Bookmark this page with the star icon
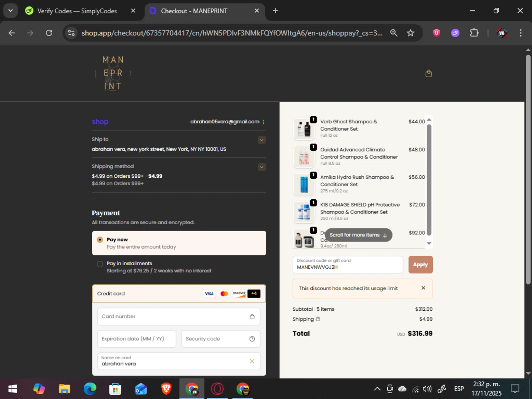The image size is (532, 399). tap(410, 33)
